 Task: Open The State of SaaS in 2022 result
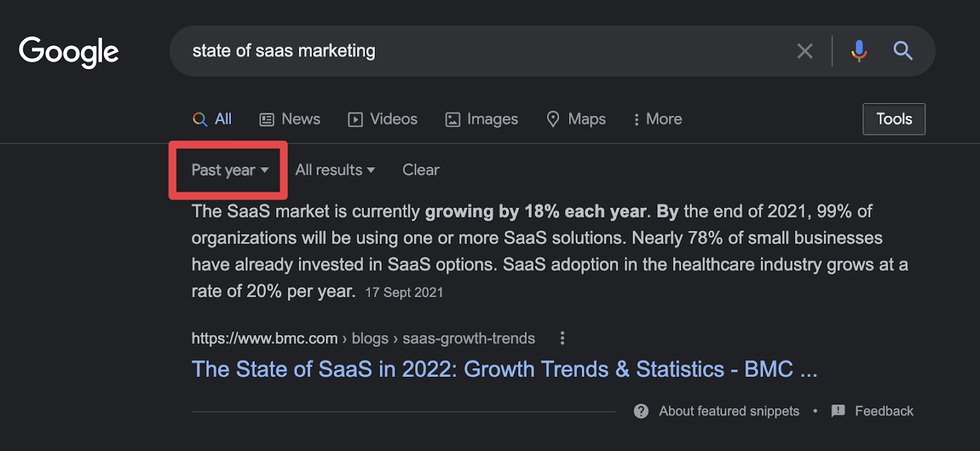(504, 370)
